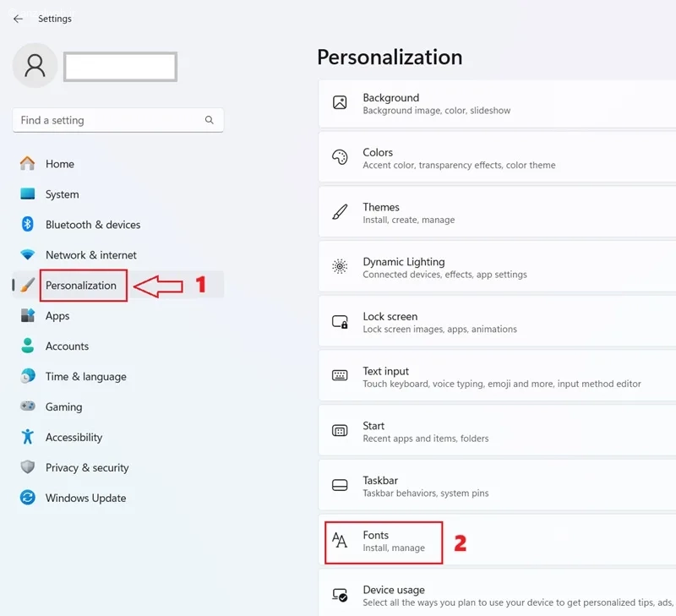Click the Lock screen icon
This screenshot has width=676, height=616.
pyautogui.click(x=340, y=322)
